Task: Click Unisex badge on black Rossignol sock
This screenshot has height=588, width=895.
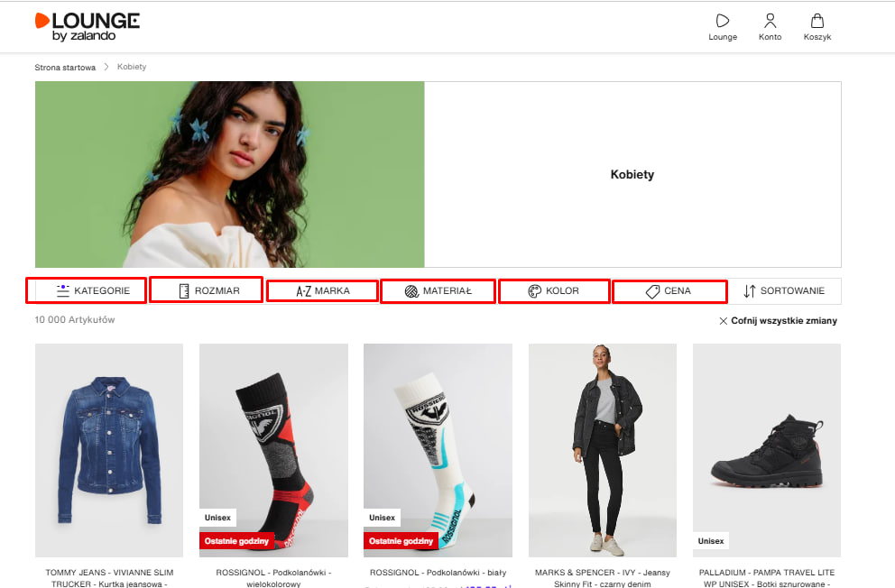Action: point(217,518)
